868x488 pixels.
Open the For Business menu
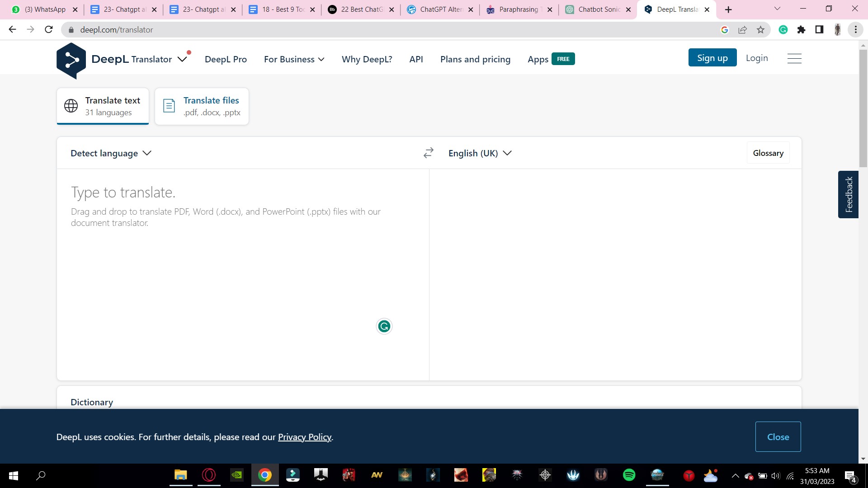coord(294,58)
